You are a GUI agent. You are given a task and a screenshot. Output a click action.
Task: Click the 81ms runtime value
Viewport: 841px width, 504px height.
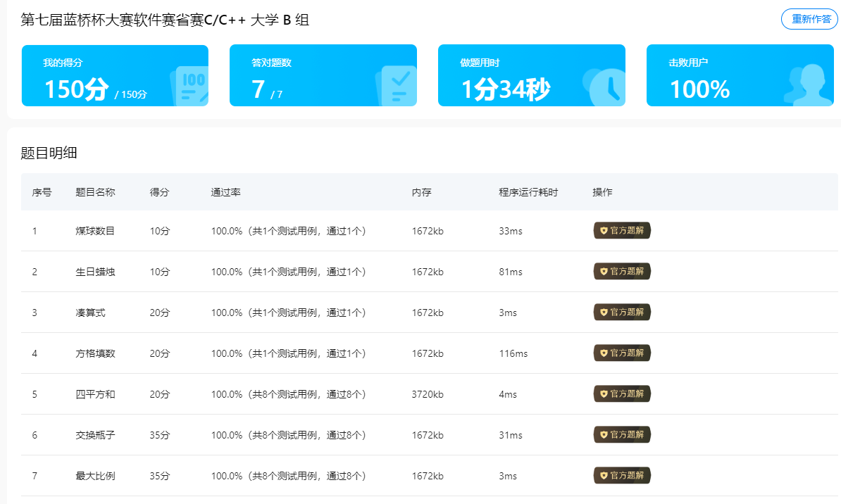[511, 272]
